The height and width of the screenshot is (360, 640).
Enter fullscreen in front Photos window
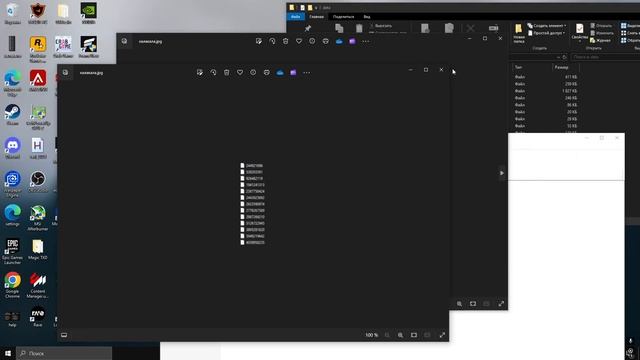442,335
